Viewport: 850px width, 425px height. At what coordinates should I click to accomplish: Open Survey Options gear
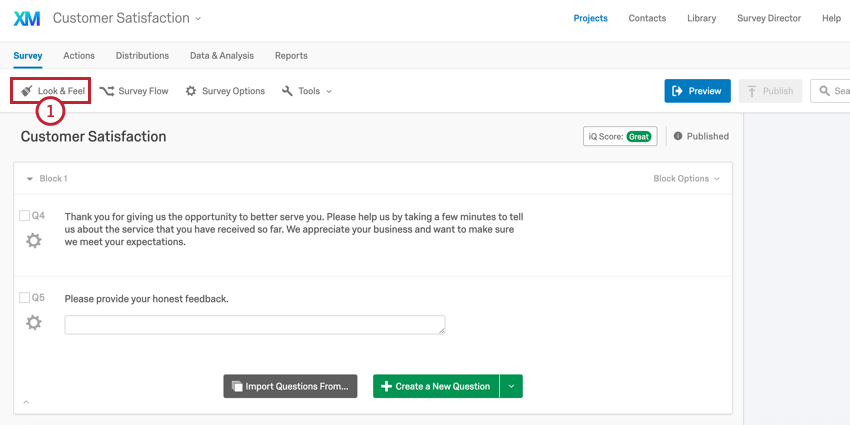click(191, 91)
